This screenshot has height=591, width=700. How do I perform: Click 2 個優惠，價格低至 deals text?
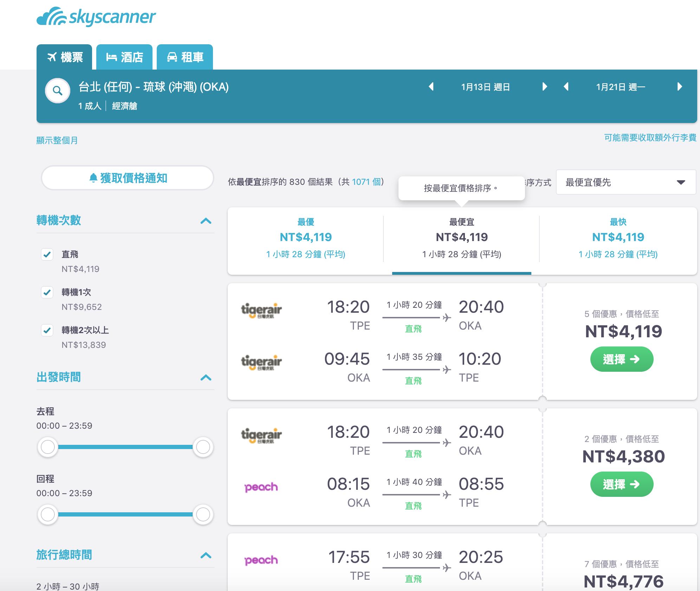tap(622, 439)
